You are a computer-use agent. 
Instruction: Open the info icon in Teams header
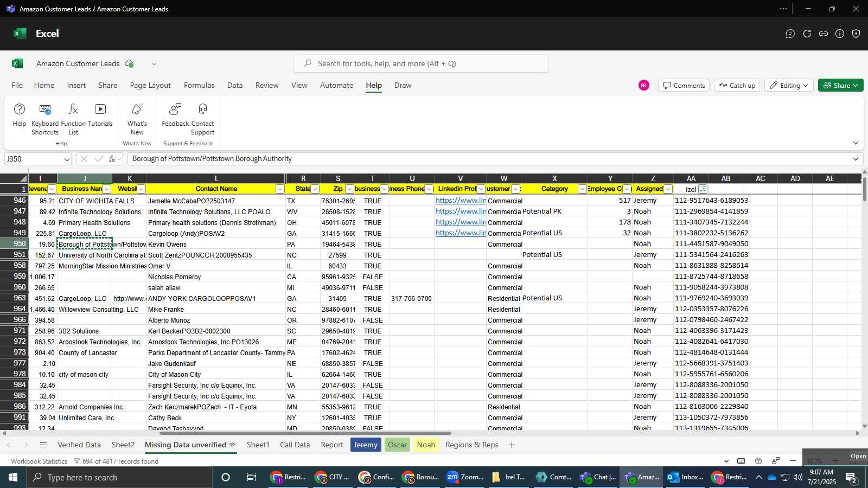[840, 34]
